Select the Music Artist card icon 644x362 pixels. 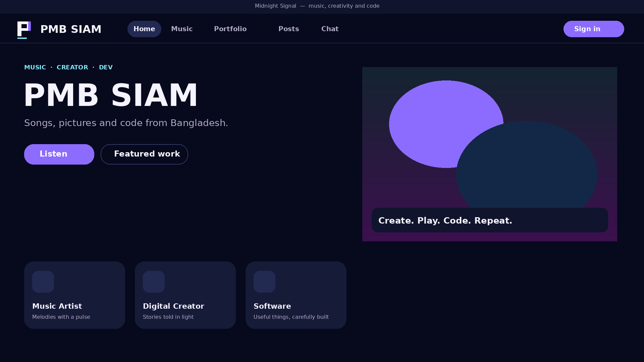[43, 282]
